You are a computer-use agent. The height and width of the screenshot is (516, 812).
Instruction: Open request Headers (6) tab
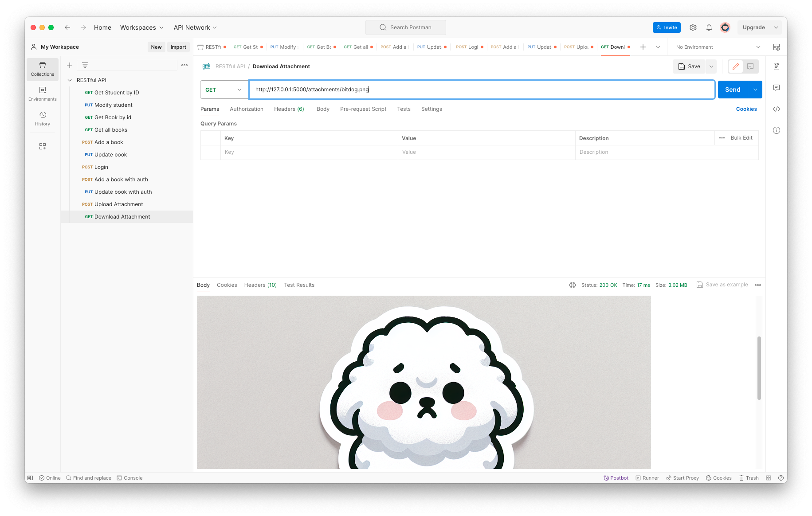point(289,109)
